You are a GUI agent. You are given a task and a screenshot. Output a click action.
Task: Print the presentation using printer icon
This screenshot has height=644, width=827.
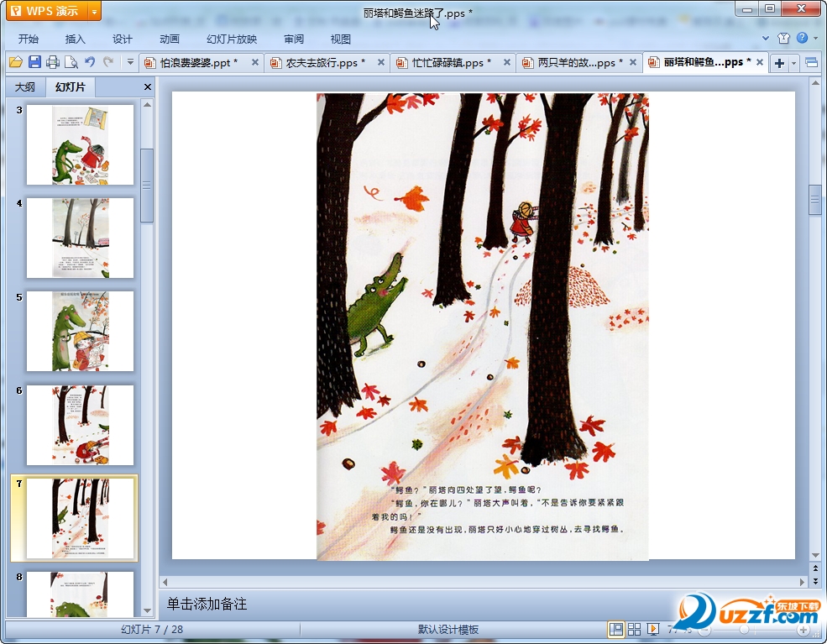[x=53, y=62]
